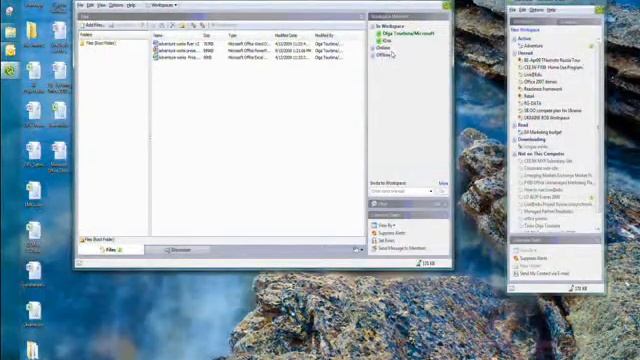Expand the Offline members group
Viewport: 640px width, 360px height.
click(373, 55)
